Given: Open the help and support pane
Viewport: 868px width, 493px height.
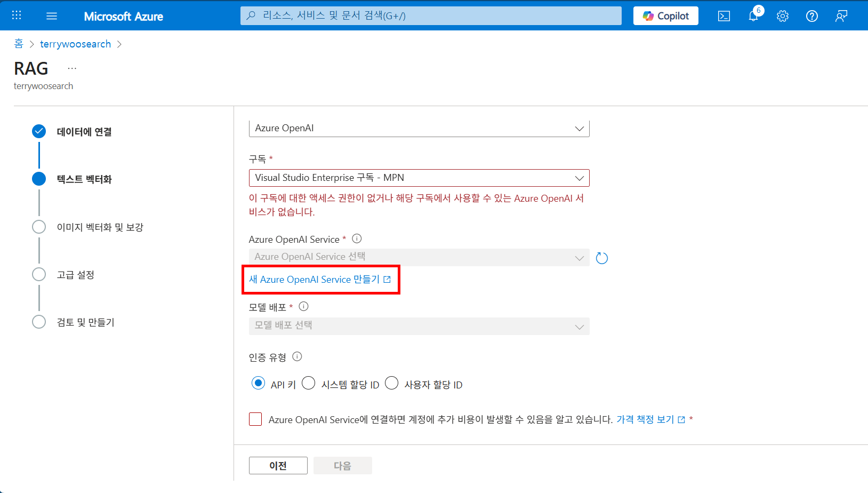Looking at the screenshot, I should click(x=811, y=16).
